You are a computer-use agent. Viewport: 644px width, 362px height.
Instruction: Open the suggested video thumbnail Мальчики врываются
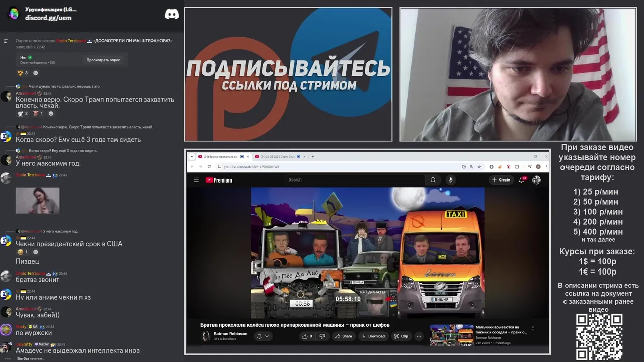click(x=451, y=335)
